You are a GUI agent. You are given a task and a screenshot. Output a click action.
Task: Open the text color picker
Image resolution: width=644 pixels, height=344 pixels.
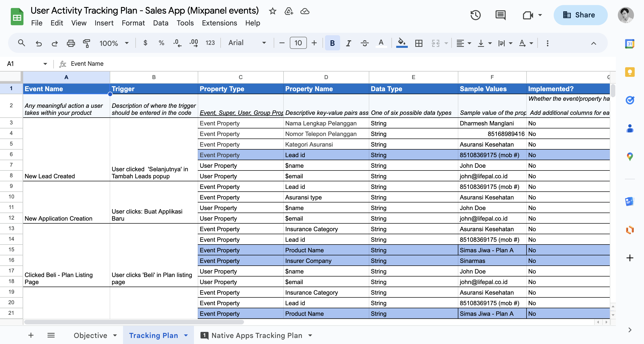click(381, 43)
